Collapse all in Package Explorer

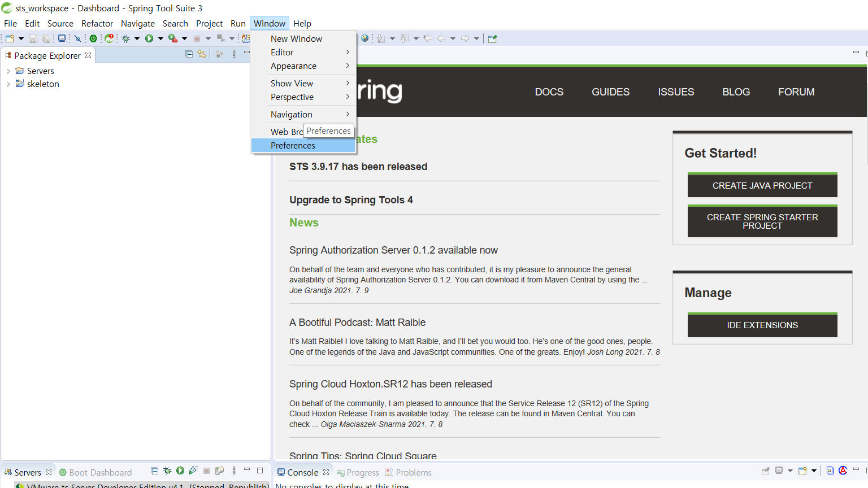click(189, 54)
